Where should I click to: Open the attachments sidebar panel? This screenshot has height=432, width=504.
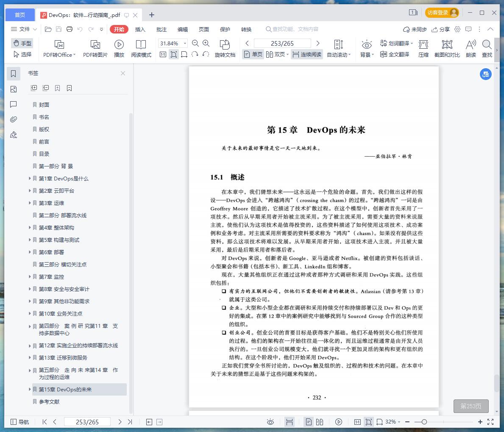14,119
